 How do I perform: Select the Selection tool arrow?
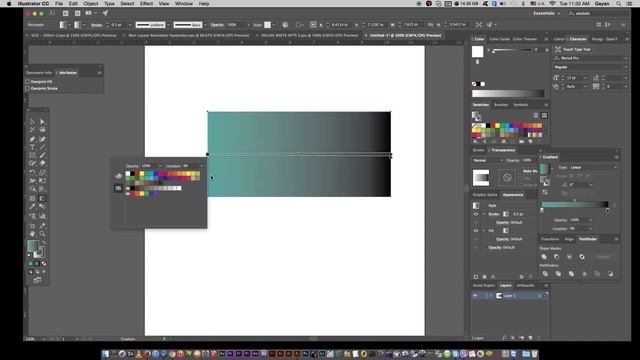coord(32,122)
